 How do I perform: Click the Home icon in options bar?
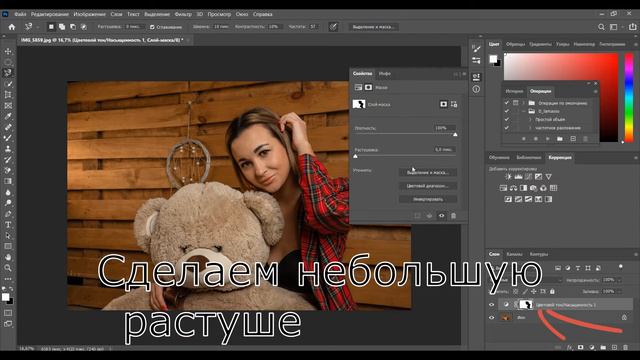tap(12, 27)
